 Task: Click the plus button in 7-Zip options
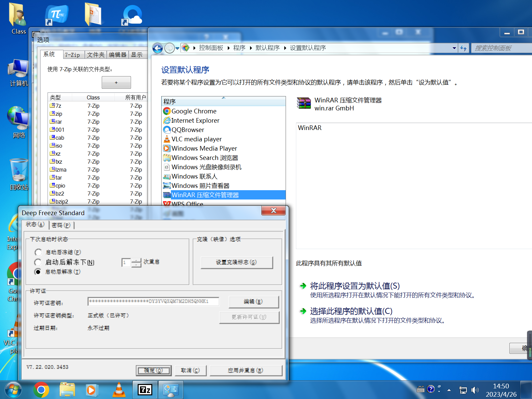point(116,82)
